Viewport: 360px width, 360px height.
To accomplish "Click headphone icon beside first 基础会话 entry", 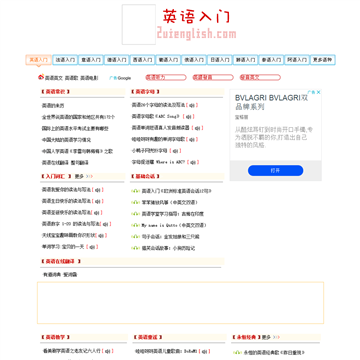I will pos(135,191).
